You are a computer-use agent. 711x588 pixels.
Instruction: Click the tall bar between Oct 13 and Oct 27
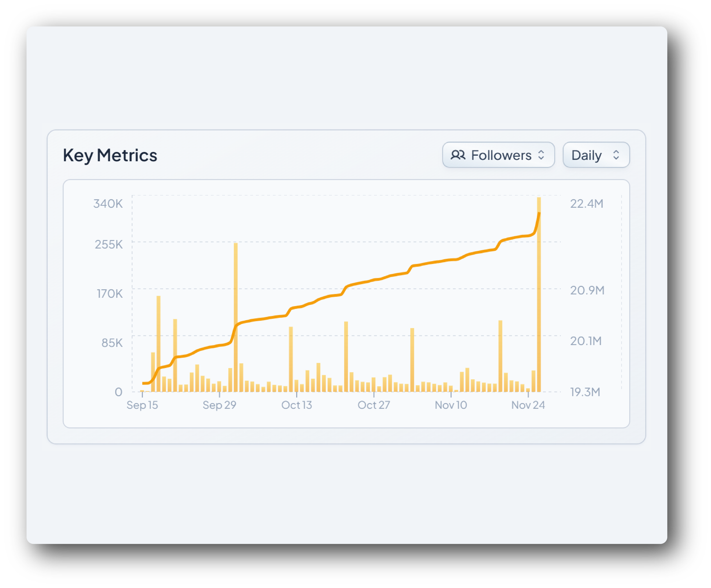pos(346,357)
